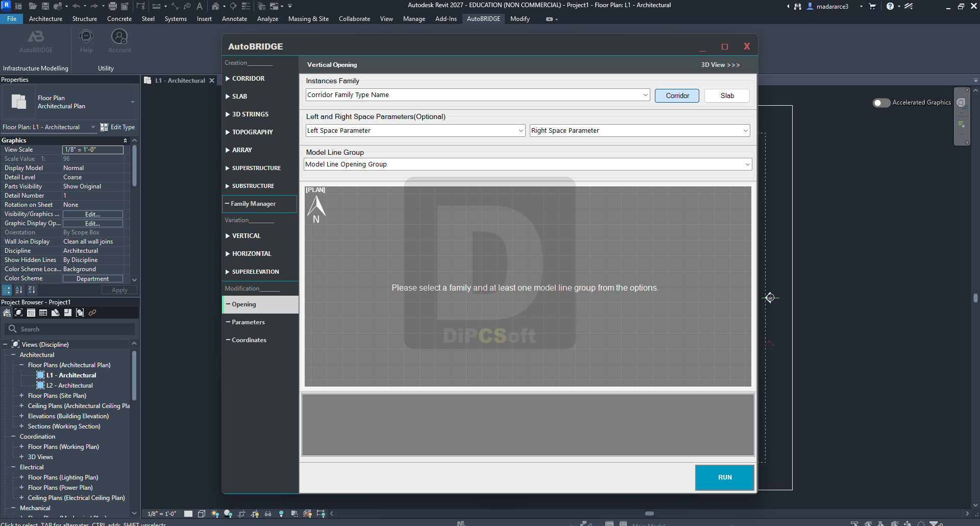
Task: Save the project using the floppy disk icon
Action: click(x=45, y=6)
